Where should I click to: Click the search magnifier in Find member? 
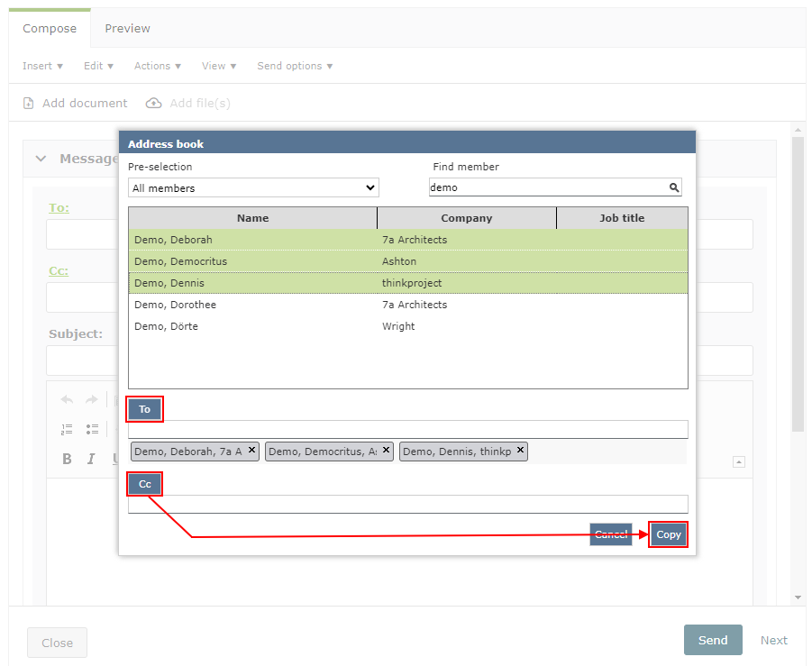point(673,188)
